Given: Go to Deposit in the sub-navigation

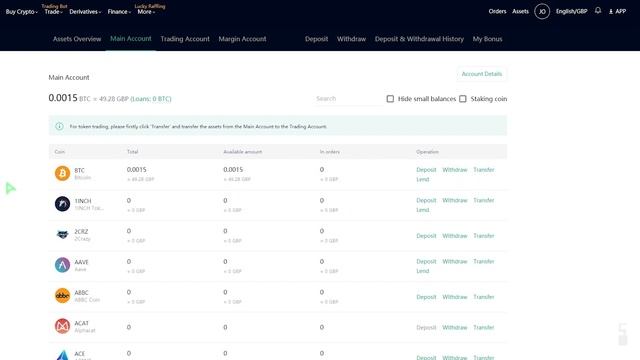Looking at the screenshot, I should (316, 39).
